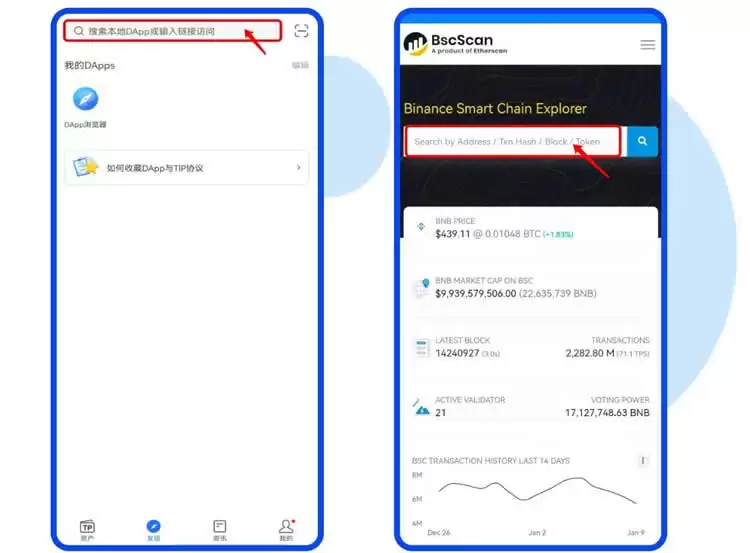
Task: Click the Binance Smart Chain Explorer heading
Action: point(495,108)
